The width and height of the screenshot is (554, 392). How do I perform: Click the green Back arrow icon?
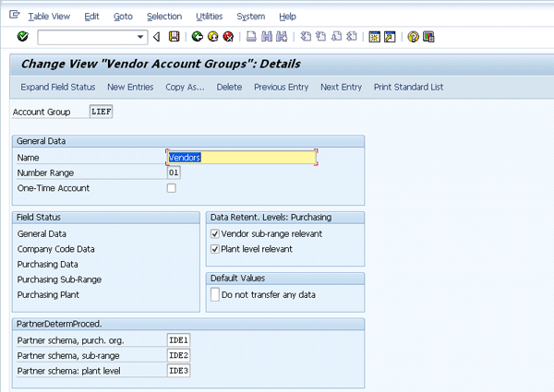197,37
